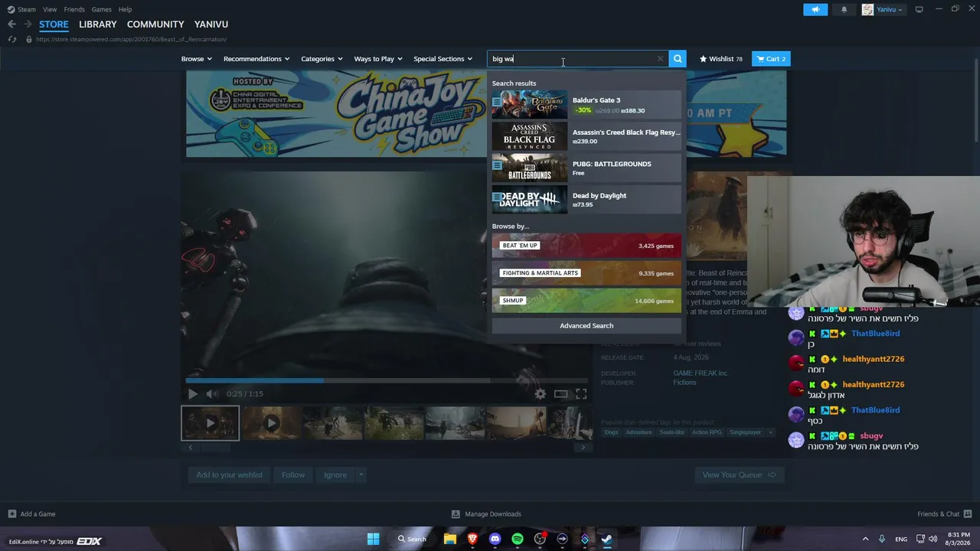This screenshot has height=551, width=980.
Task: Open the View menu
Action: 50,9
